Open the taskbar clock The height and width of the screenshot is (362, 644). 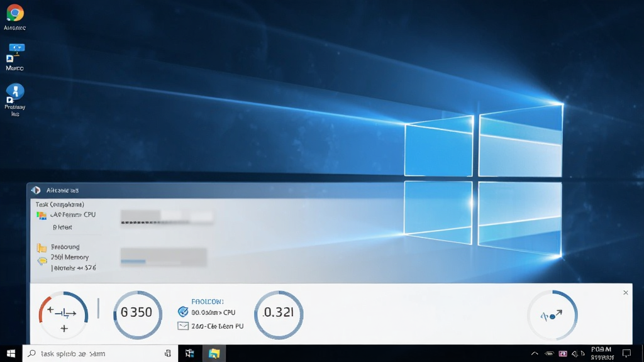pos(602,353)
